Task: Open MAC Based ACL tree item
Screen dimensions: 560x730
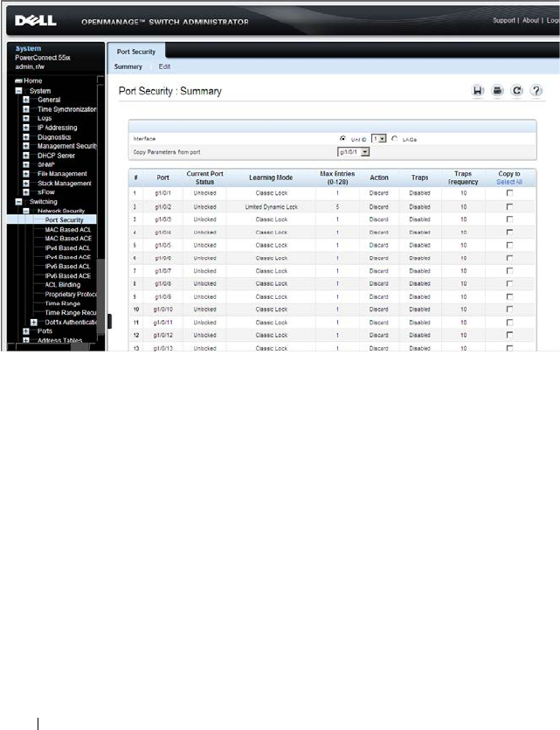Action: click(68, 230)
